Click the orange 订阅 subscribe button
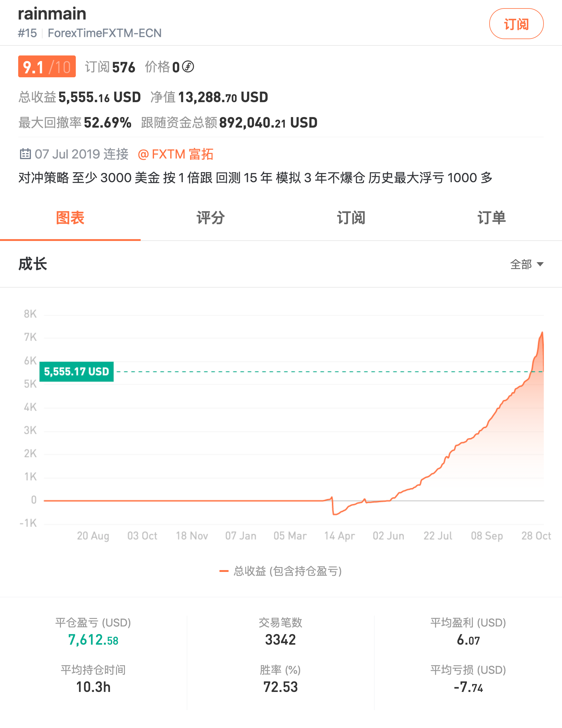 coord(516,24)
